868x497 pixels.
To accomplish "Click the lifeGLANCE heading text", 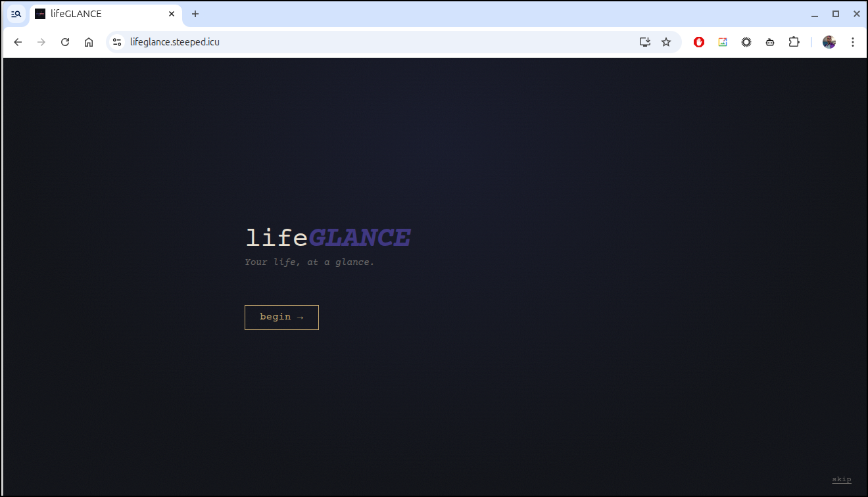I will click(328, 238).
